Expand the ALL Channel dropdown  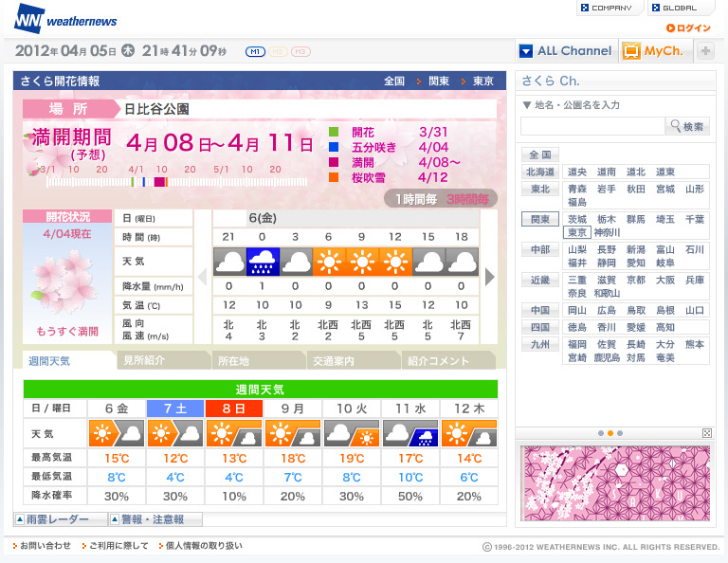click(566, 51)
